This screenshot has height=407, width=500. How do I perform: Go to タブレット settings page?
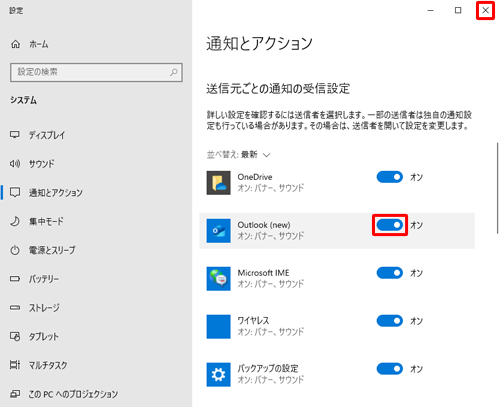44,336
